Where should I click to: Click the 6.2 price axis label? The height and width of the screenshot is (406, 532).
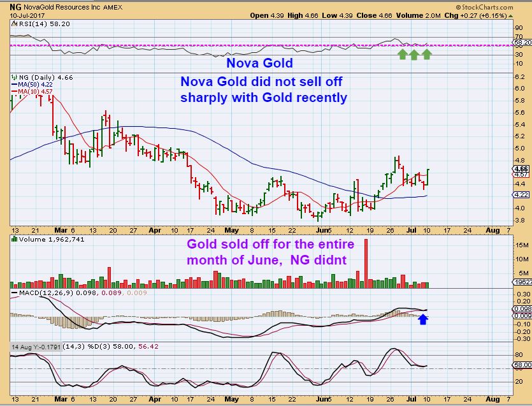pyautogui.click(x=520, y=76)
